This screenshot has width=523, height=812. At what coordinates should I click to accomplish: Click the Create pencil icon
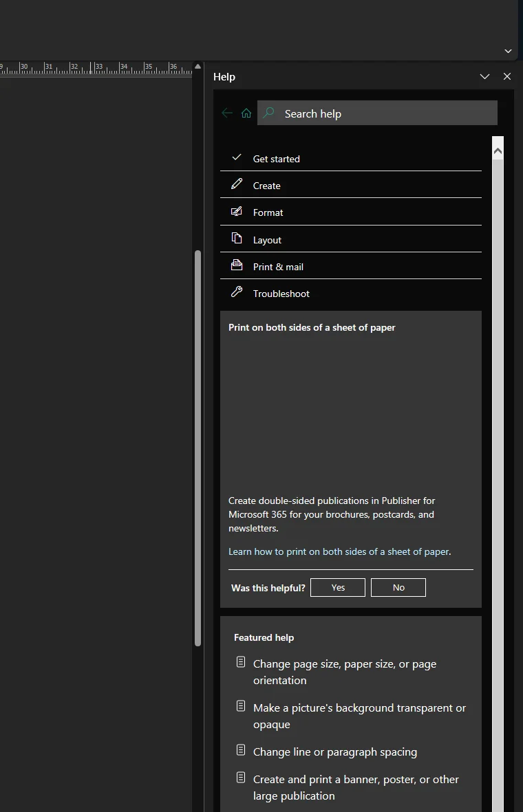pos(236,184)
